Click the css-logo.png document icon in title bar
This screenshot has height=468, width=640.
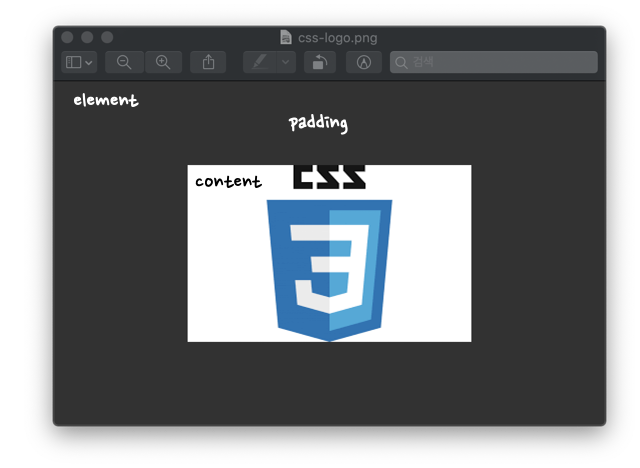286,38
